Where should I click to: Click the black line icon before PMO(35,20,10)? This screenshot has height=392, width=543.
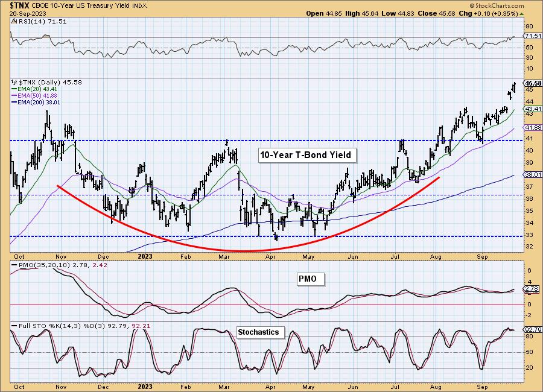coord(14,265)
